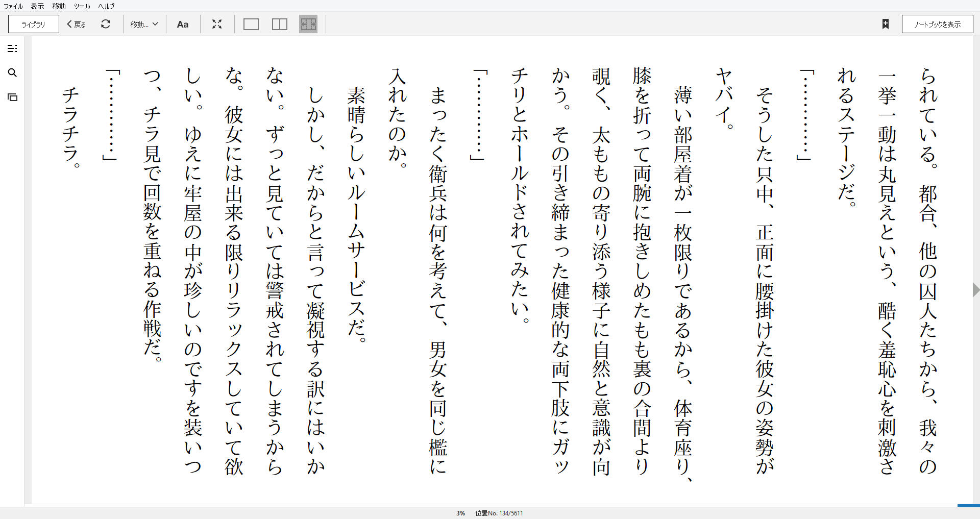
Task: Click ノートブックを表示 button
Action: (937, 24)
